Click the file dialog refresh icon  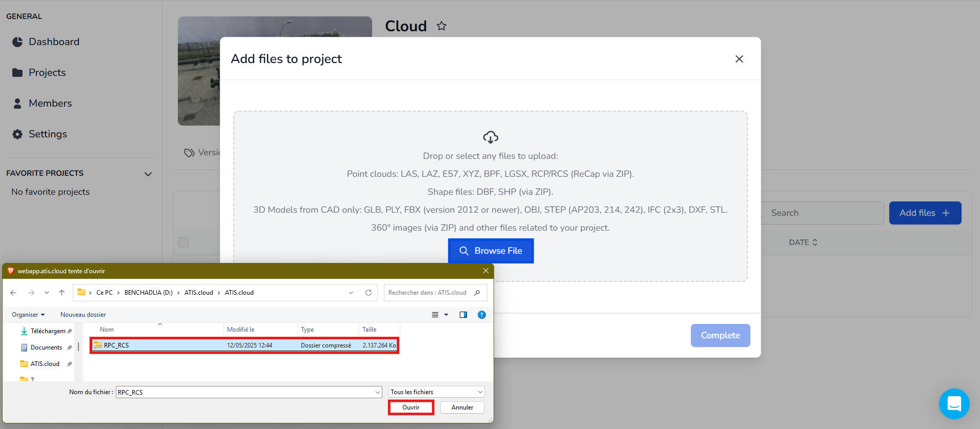[368, 293]
